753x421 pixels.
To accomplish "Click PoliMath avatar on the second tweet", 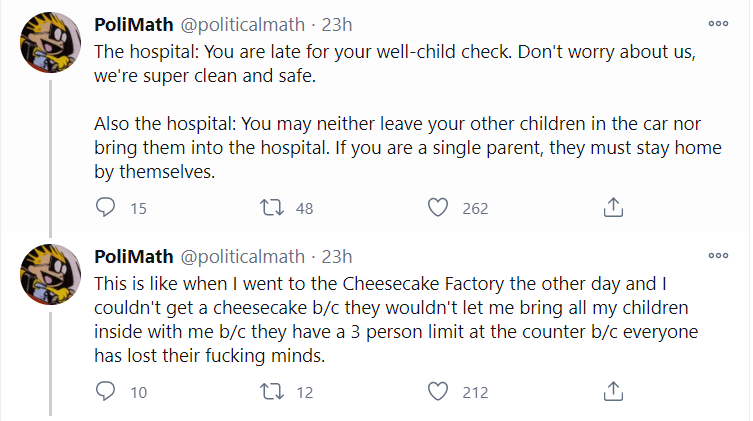I will point(51,274).
